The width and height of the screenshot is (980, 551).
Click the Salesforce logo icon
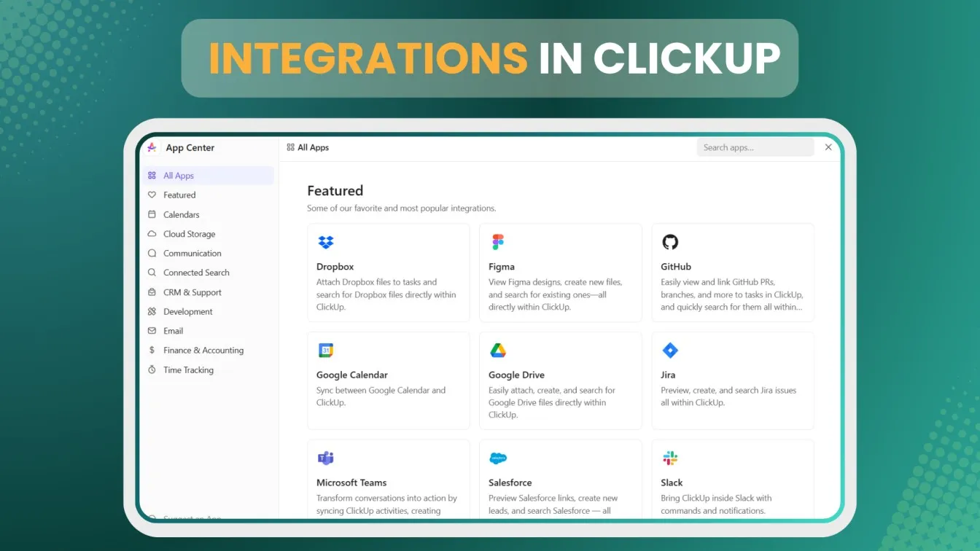(x=498, y=458)
